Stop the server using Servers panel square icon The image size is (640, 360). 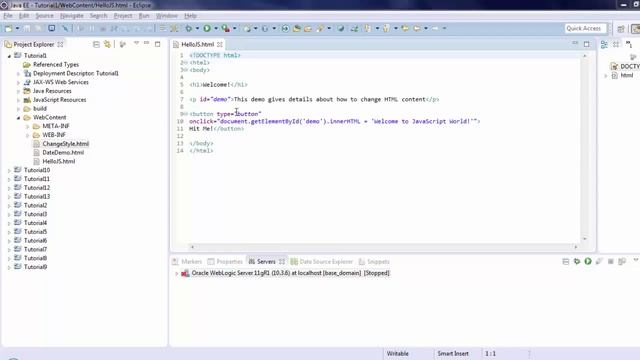[611, 261]
